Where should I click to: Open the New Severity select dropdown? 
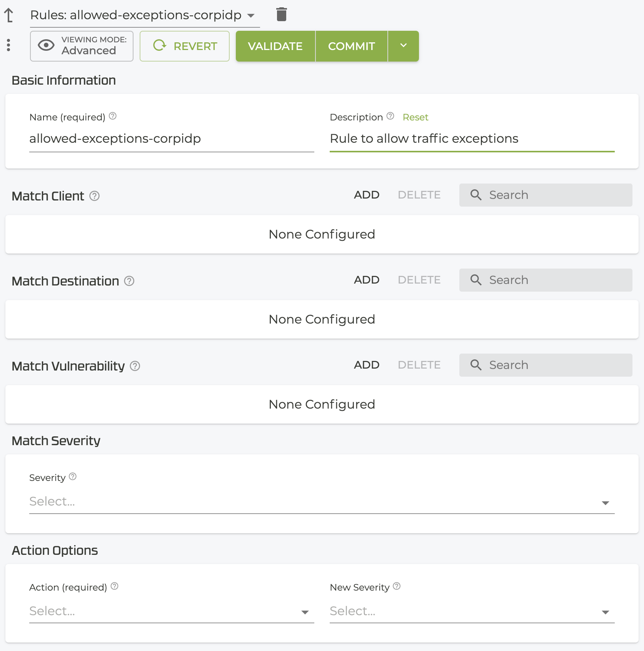click(472, 611)
